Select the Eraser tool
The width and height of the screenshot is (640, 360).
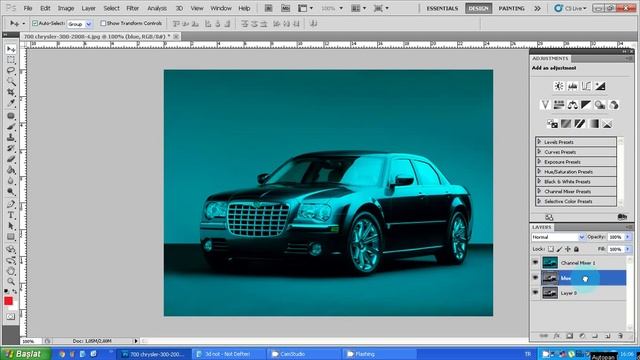pyautogui.click(x=11, y=159)
